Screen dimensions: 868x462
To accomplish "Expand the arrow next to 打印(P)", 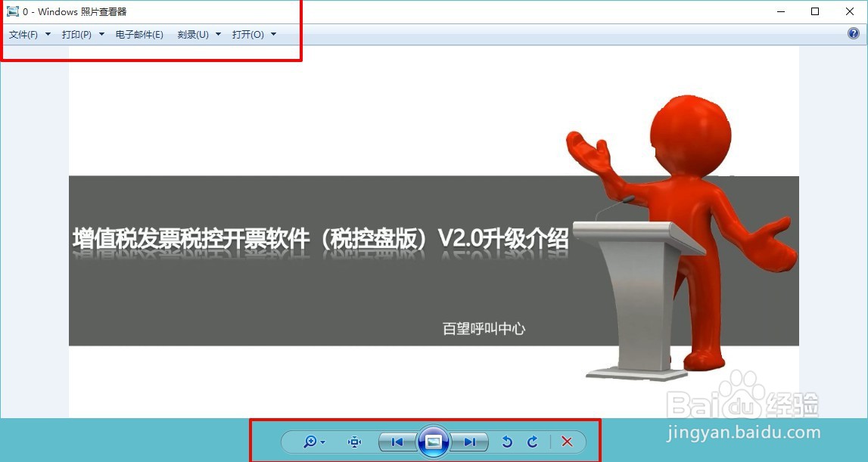I will click(101, 34).
